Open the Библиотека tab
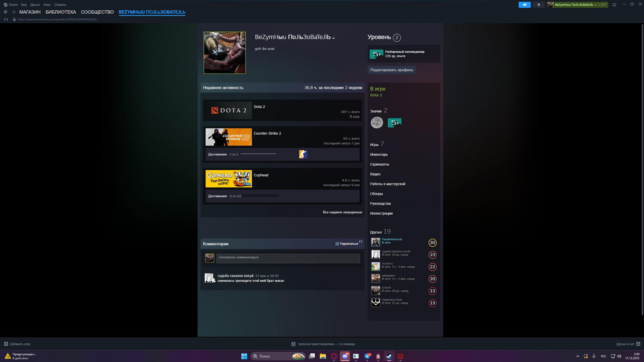This screenshot has height=362, width=644. [61, 12]
